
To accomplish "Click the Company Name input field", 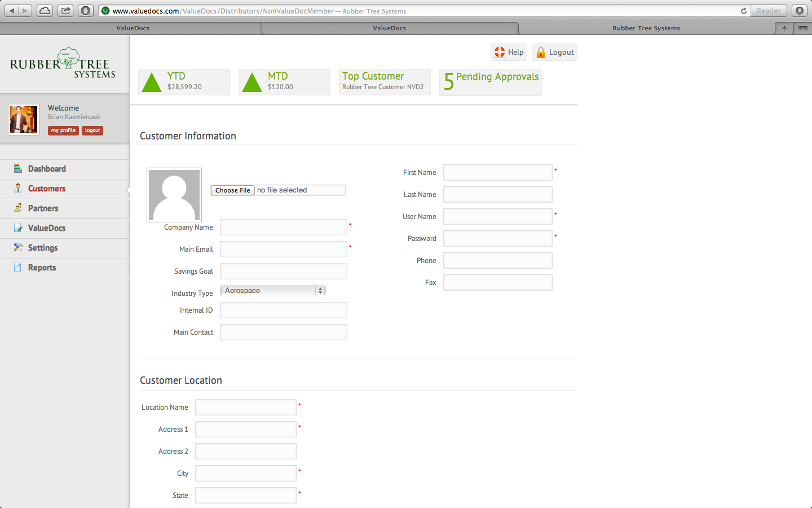I will point(283,227).
